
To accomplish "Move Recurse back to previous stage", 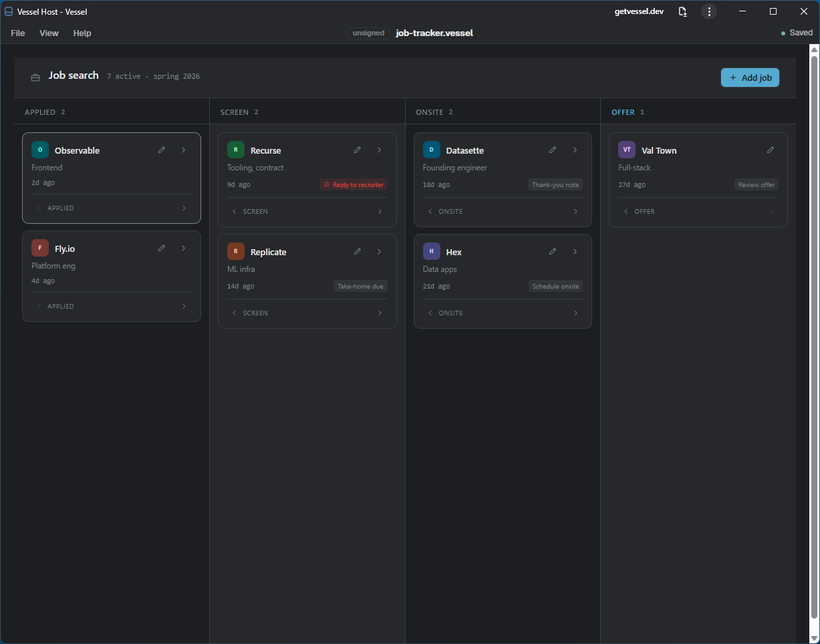I will pos(234,212).
